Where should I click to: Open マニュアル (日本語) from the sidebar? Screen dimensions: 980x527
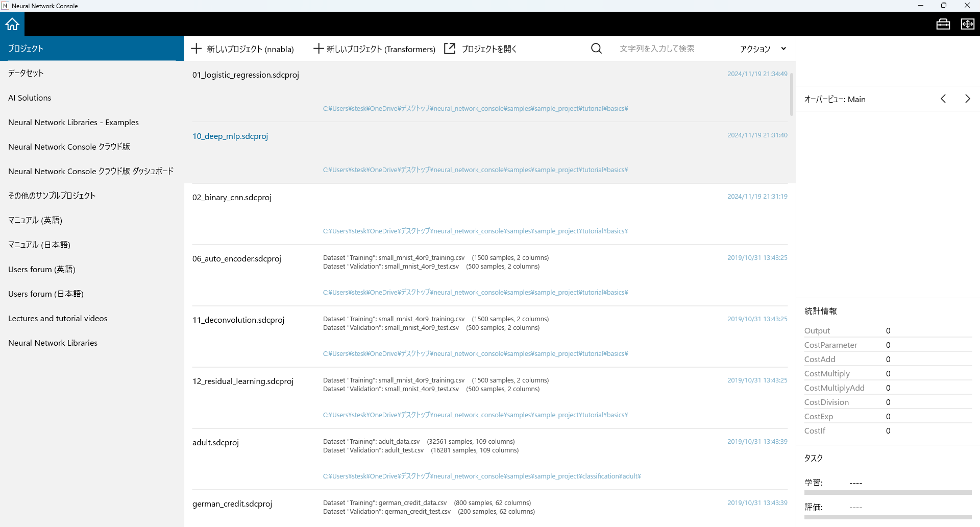(39, 245)
